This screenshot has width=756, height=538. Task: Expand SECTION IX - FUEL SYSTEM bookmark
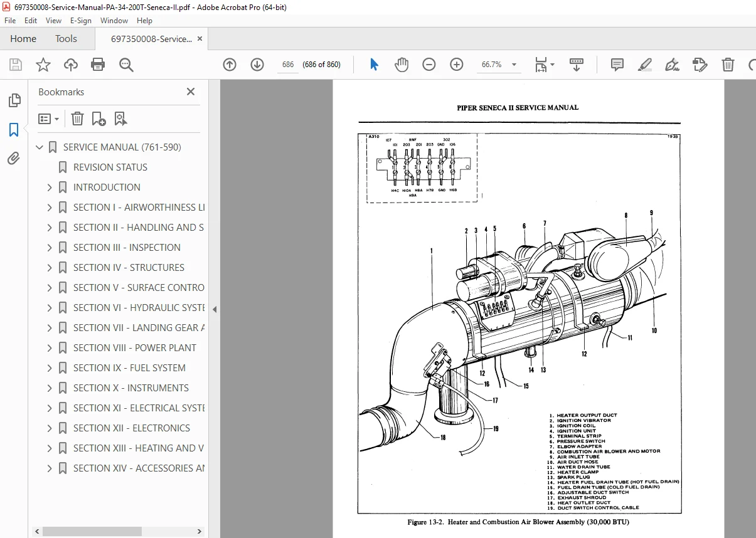(50, 368)
